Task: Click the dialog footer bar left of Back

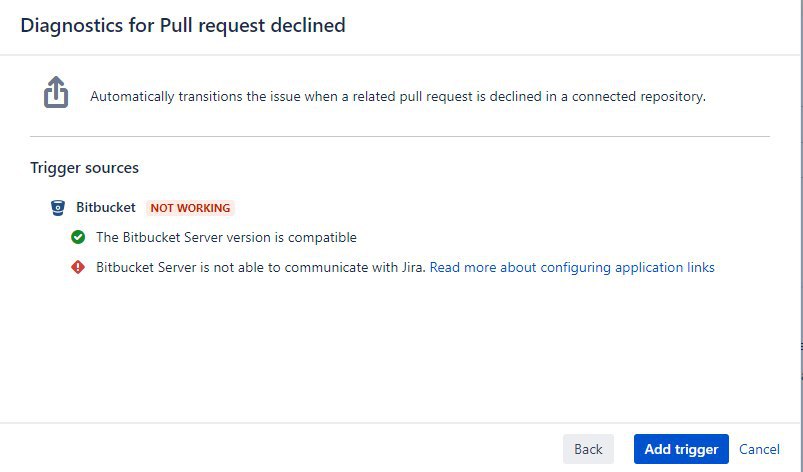Action: point(281,448)
